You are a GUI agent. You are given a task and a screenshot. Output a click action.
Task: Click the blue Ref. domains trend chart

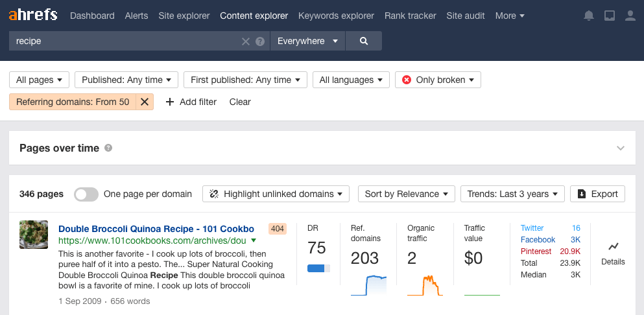(368, 285)
